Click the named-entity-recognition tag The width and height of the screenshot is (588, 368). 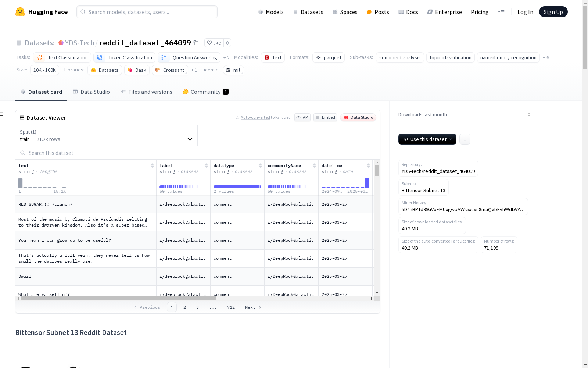[508, 57]
